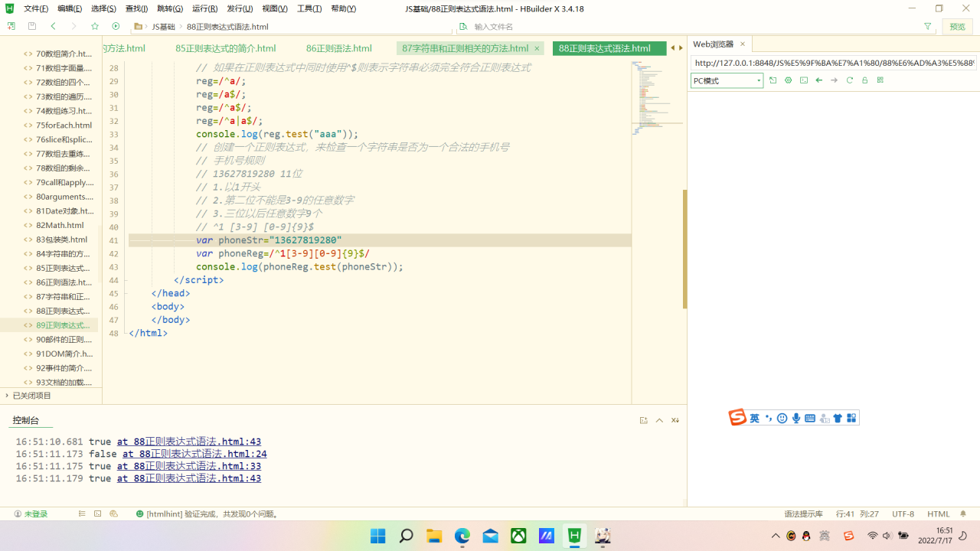The height and width of the screenshot is (551, 980).
Task: Open console link at time 16:51:10.681
Action: click(189, 442)
